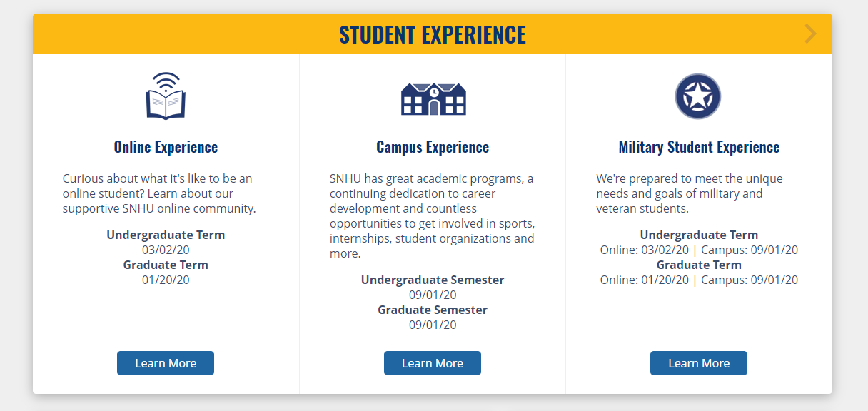Select Learn More under Military Student Experience

698,363
